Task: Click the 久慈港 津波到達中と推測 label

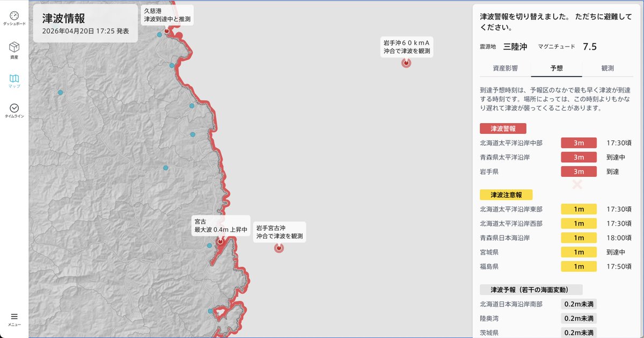Action: pos(167,15)
